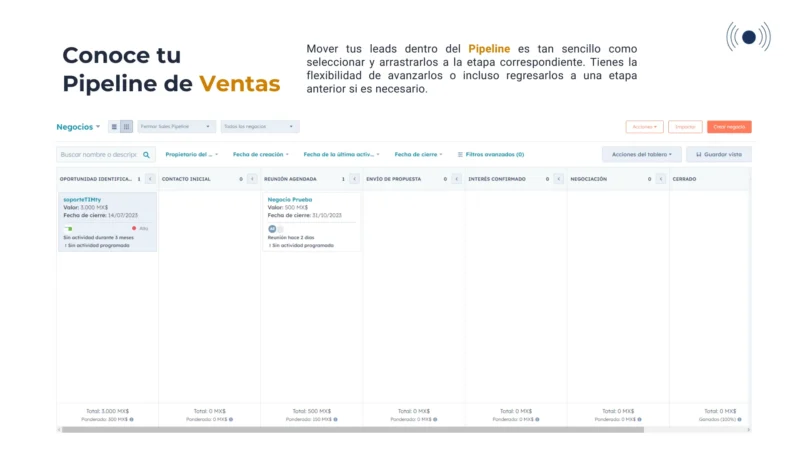
Task: Click the INTERÉS CONFIRMADO column header text
Action: tap(497, 179)
